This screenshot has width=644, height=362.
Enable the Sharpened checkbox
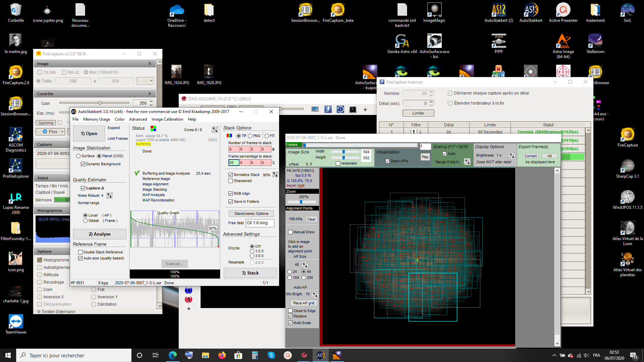231,181
